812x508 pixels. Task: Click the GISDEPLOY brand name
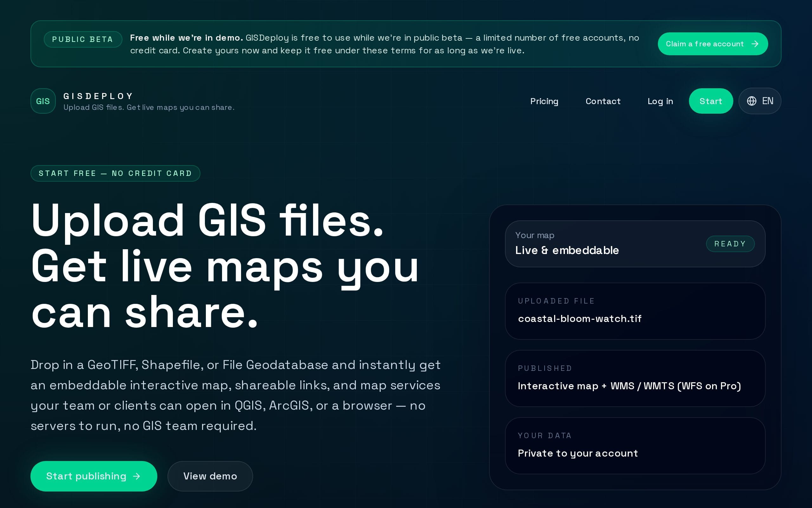pos(99,96)
